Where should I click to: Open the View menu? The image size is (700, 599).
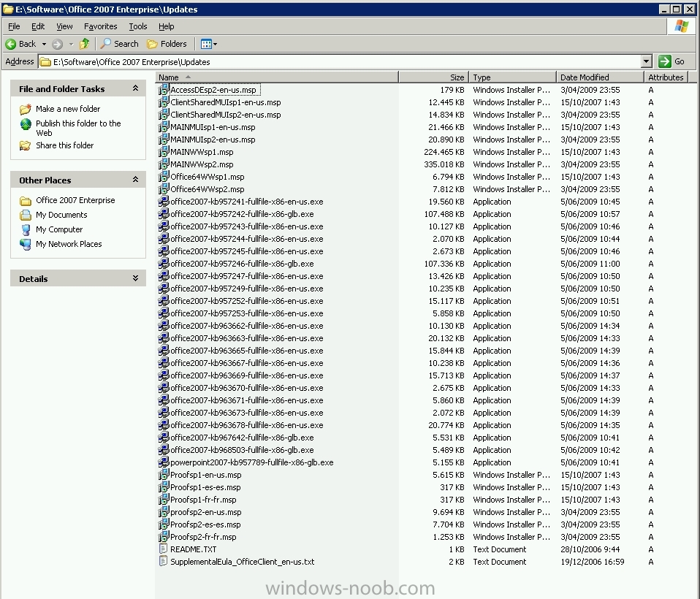click(x=64, y=26)
